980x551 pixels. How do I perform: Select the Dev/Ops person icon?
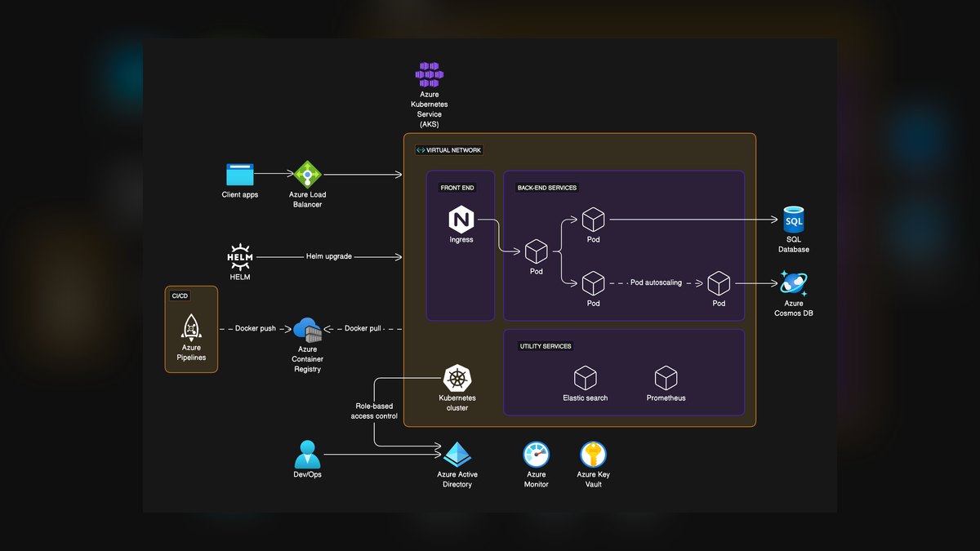coord(308,454)
